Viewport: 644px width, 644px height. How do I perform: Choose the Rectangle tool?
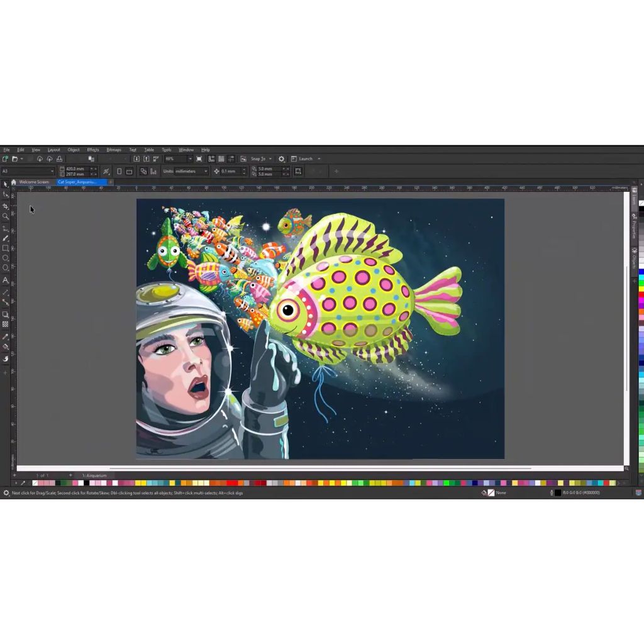click(6, 248)
